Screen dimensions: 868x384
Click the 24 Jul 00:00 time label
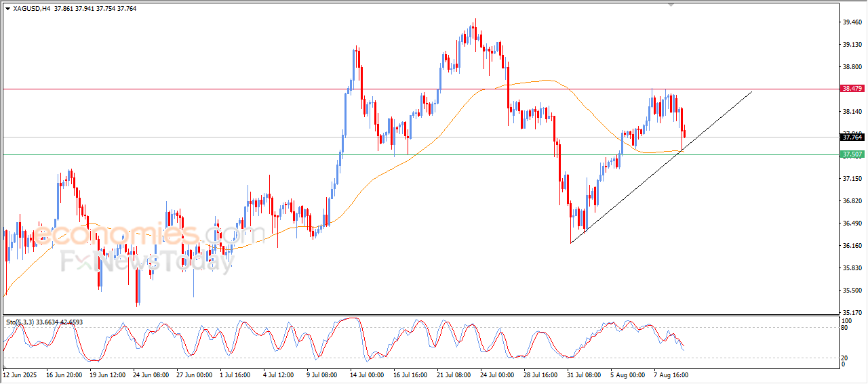click(496, 375)
